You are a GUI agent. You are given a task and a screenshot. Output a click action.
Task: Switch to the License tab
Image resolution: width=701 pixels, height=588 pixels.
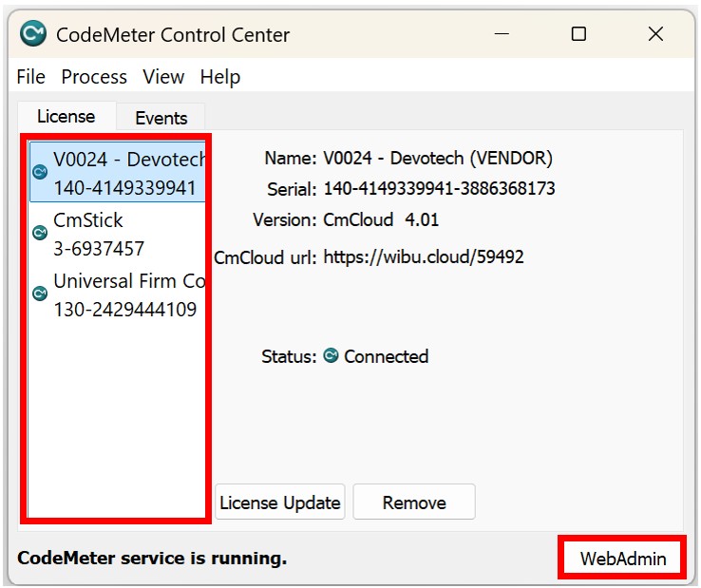(x=66, y=116)
